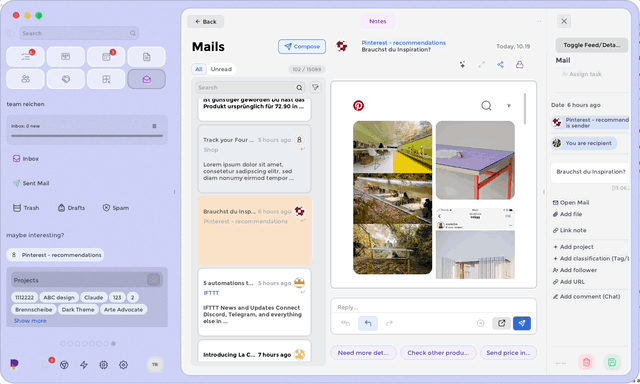Select the reply-all arrow option
The height and width of the screenshot is (384, 640).
coord(345,323)
